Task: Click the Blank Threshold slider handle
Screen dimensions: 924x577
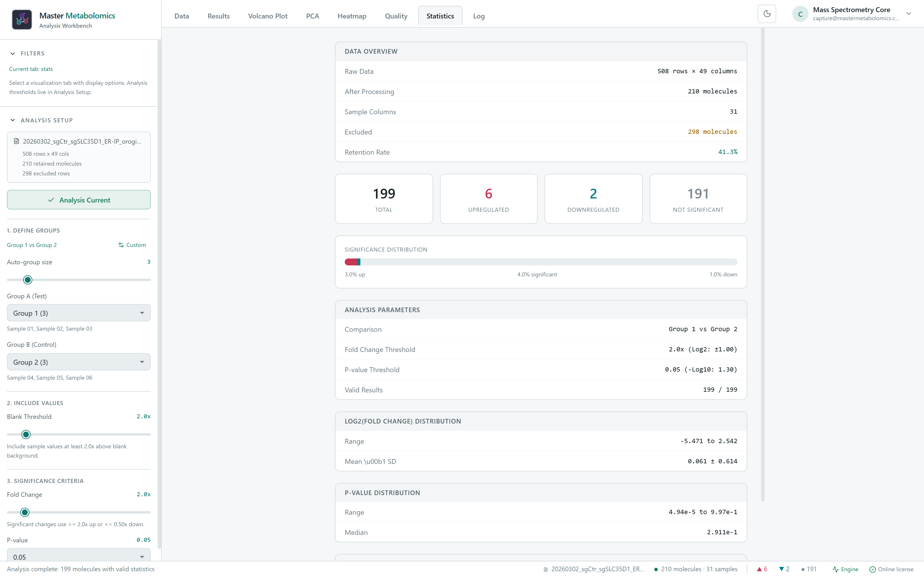Action: 26,434
